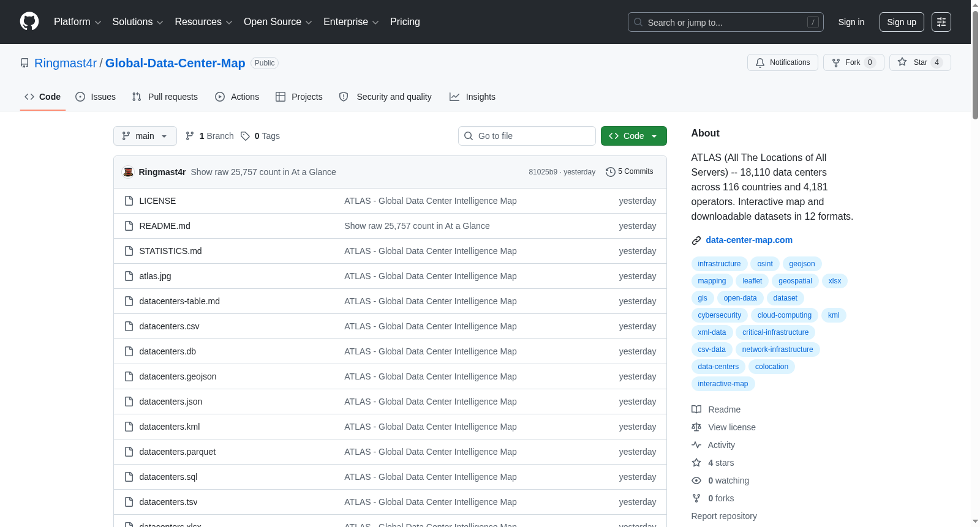
Task: Open commit history clock icon
Action: click(610, 172)
